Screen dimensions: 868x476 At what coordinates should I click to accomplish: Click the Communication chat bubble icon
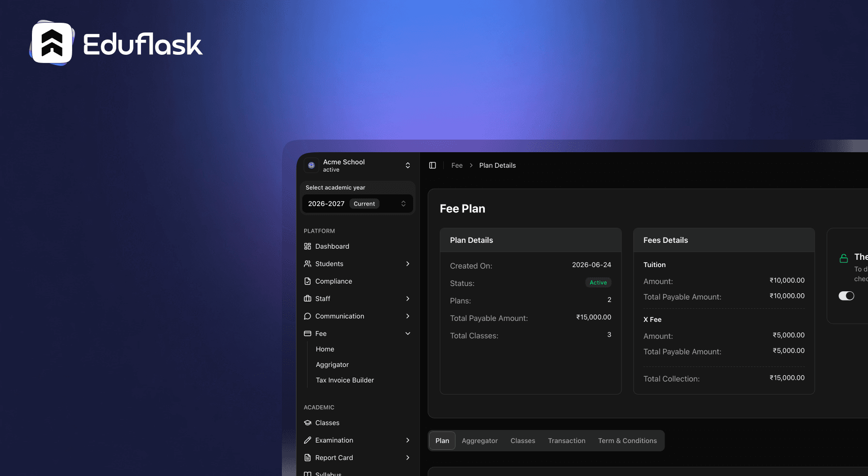[x=308, y=316]
